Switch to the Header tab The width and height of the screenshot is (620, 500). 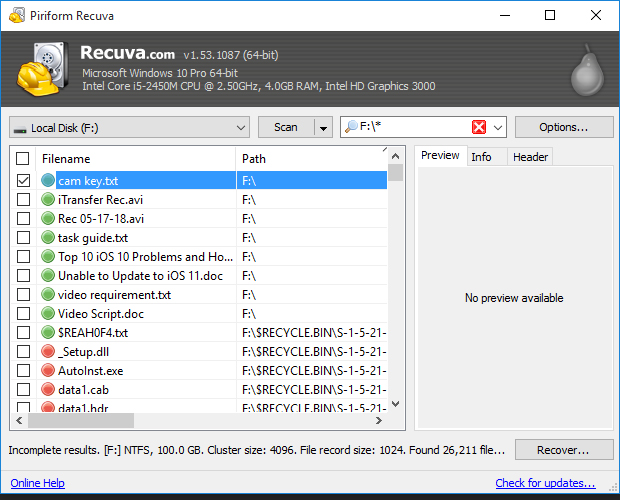(530, 157)
